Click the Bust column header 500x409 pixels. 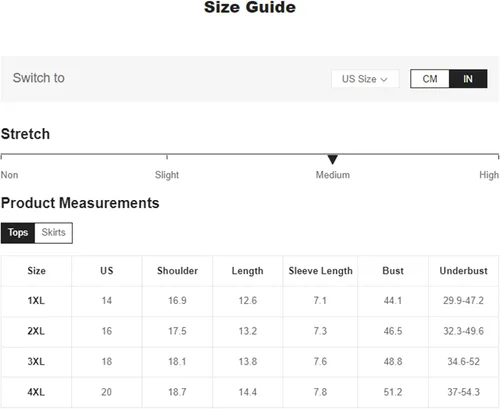(393, 271)
